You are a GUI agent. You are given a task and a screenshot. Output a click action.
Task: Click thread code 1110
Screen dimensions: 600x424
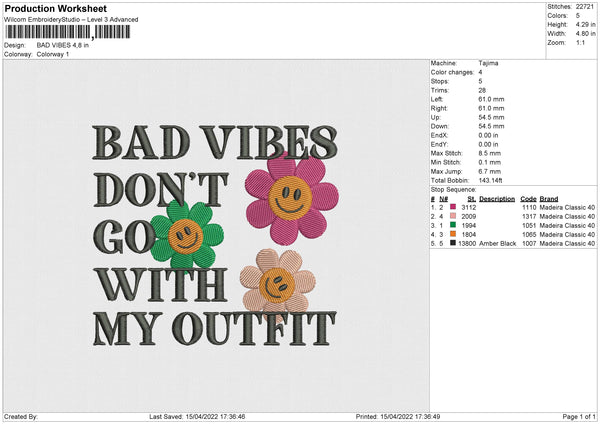tap(529, 207)
